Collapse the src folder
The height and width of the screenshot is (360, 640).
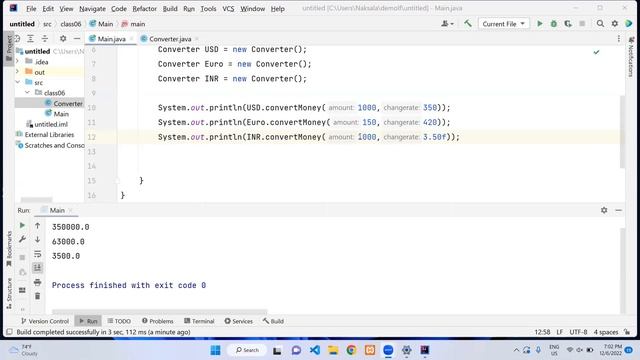(x=18, y=82)
